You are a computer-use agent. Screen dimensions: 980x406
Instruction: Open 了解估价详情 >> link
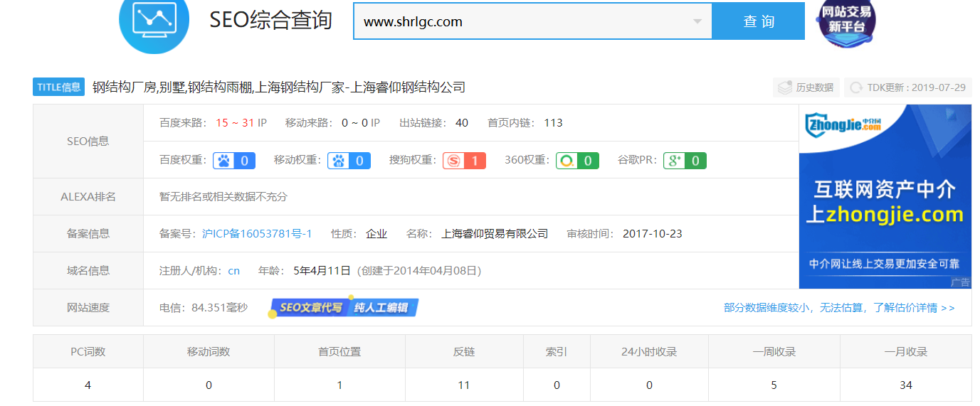tap(914, 308)
